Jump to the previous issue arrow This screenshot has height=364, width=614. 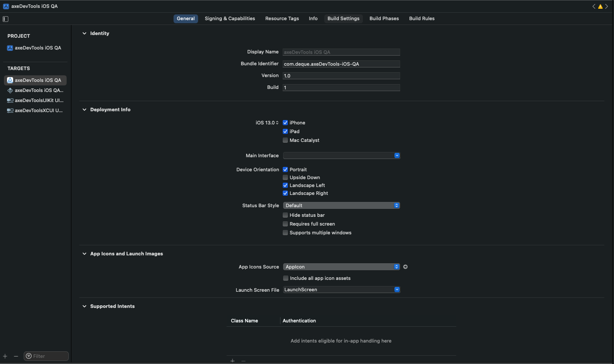point(594,7)
